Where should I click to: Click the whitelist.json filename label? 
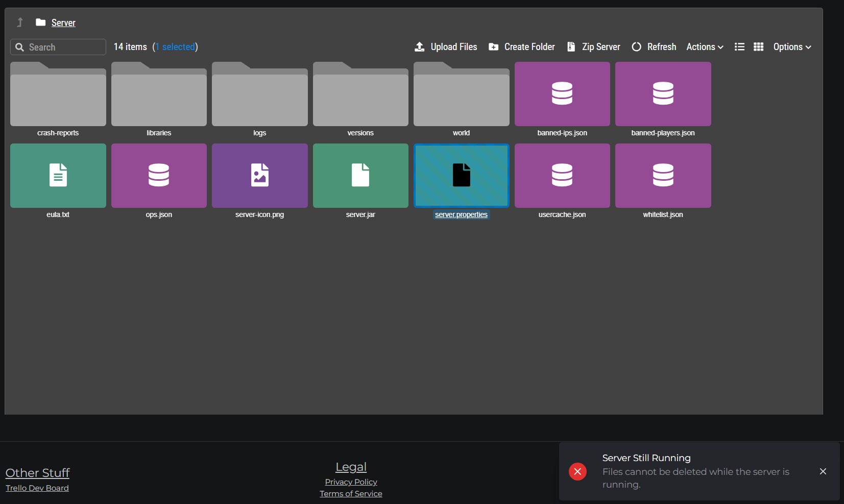click(x=663, y=214)
